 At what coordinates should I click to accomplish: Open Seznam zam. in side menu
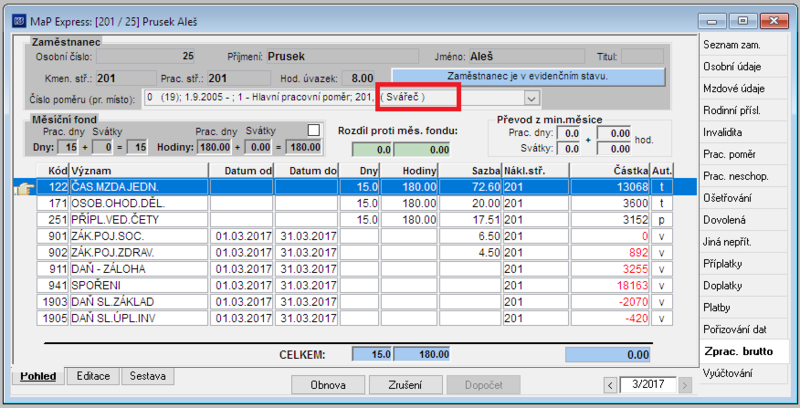pyautogui.click(x=743, y=45)
